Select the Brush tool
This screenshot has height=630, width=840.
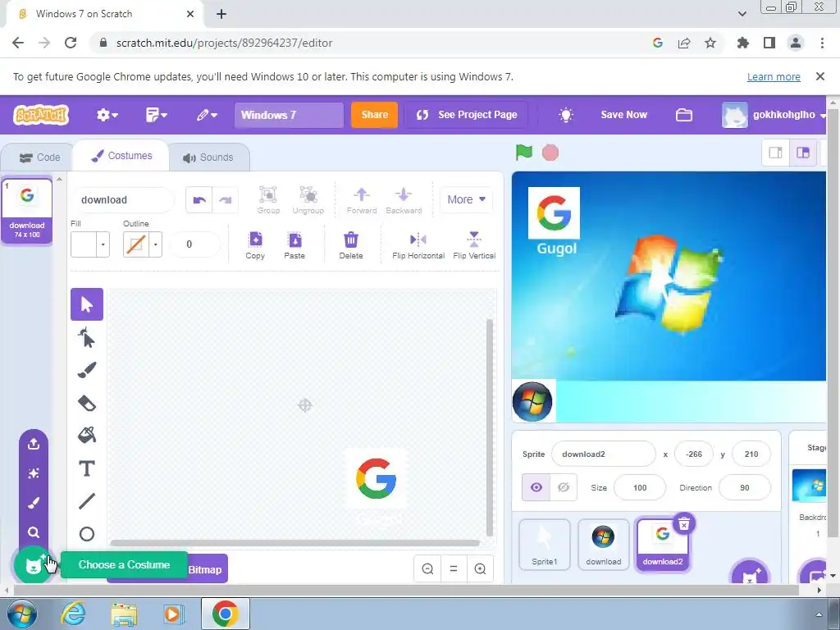(x=87, y=370)
